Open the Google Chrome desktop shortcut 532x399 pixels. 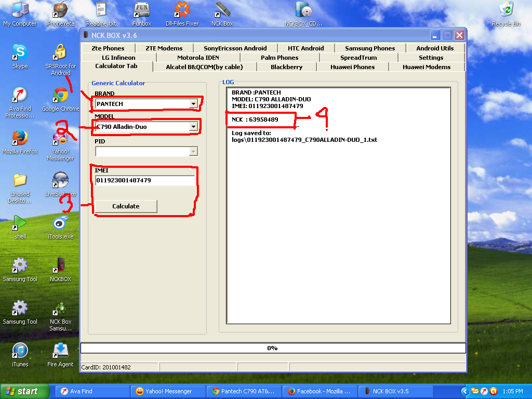pos(61,96)
